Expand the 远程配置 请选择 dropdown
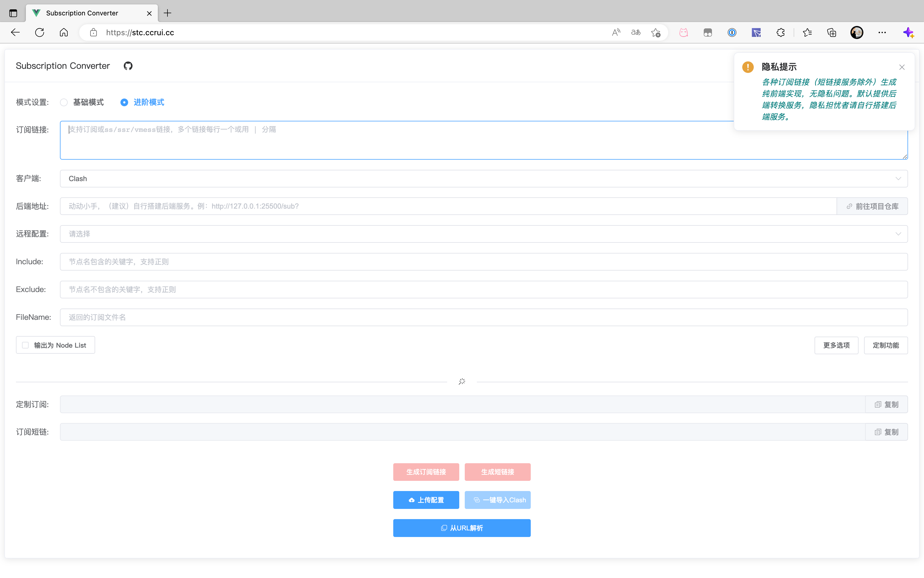The image size is (924, 578). pos(484,234)
